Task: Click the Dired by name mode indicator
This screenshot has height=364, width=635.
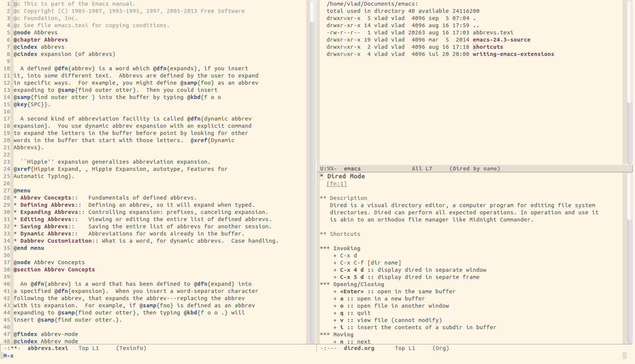Action: click(475, 169)
